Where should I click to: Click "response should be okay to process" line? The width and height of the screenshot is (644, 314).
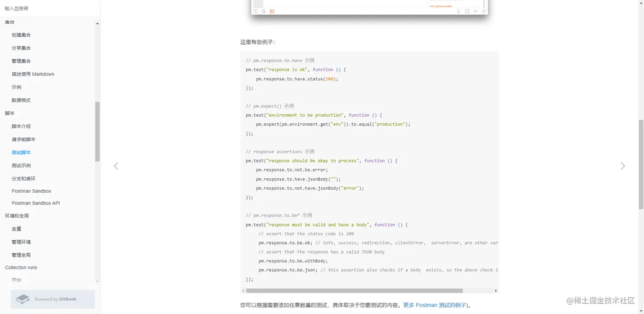click(322, 160)
